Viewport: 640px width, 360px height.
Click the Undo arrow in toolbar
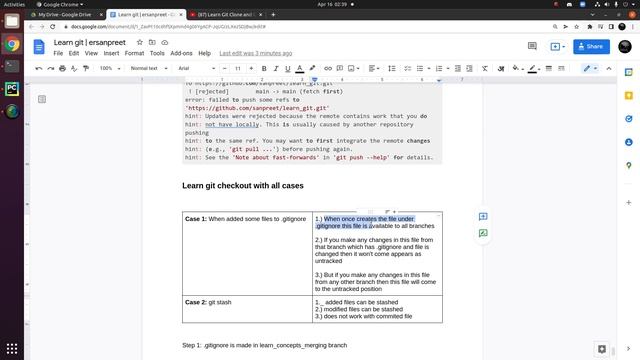click(39, 68)
